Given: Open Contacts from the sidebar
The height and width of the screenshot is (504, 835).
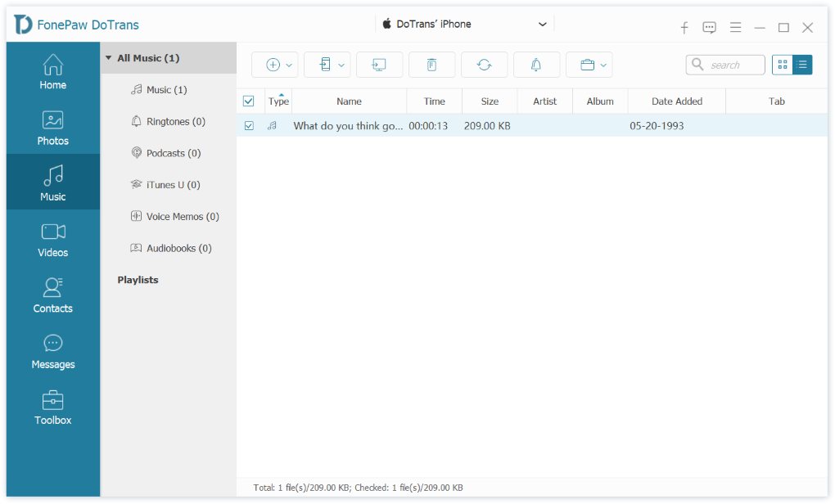Looking at the screenshot, I should [x=53, y=295].
